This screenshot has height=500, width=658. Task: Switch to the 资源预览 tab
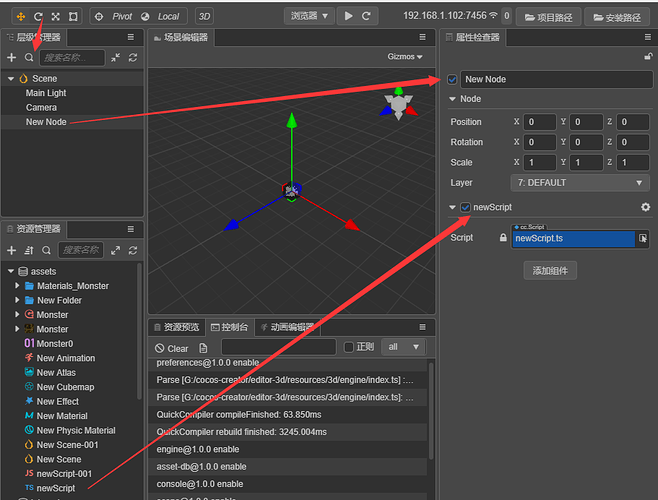pyautogui.click(x=177, y=327)
